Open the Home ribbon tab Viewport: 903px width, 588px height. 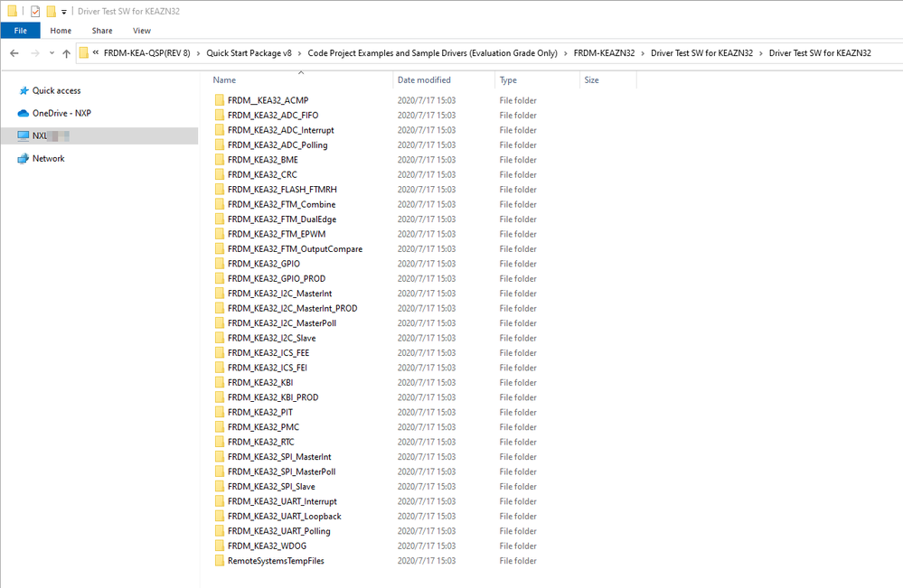(x=61, y=31)
